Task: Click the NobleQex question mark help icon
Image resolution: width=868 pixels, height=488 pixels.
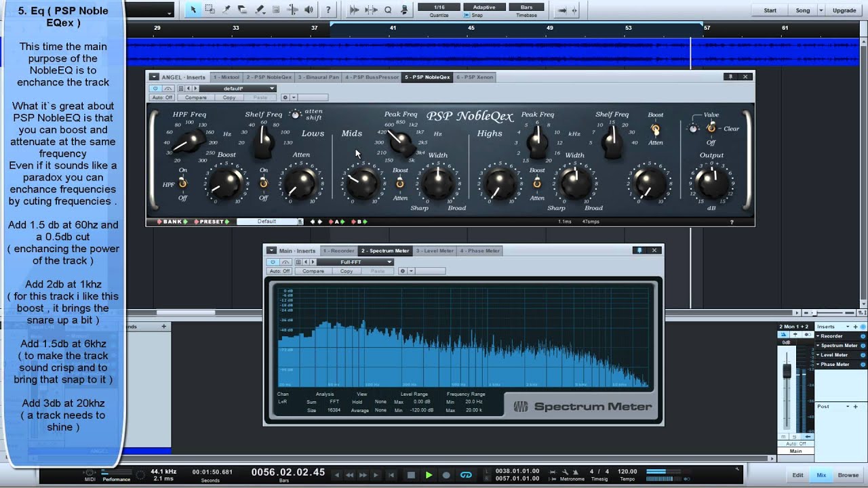Action: tap(732, 222)
